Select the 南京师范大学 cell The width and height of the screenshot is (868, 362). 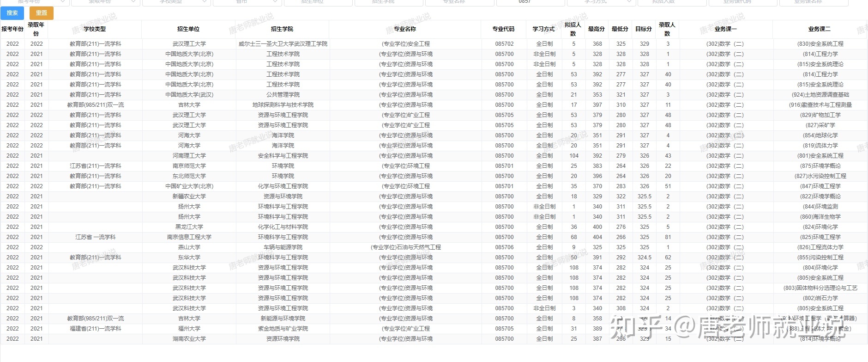(189, 166)
